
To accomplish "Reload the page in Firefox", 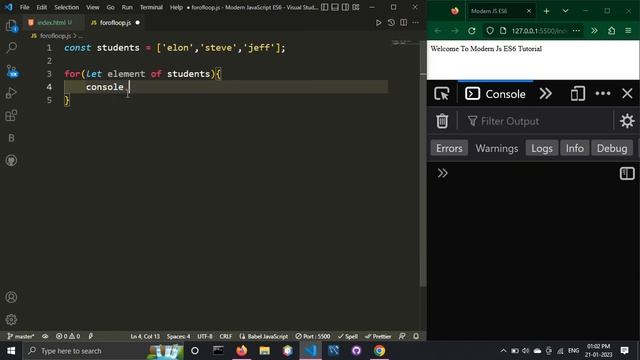I will pos(472,31).
